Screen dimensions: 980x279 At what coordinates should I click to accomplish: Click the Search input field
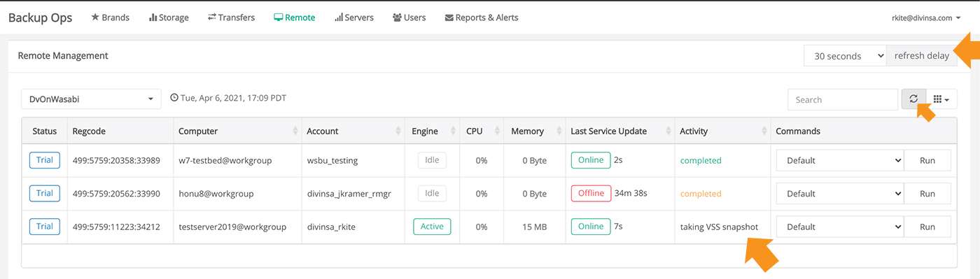point(843,99)
